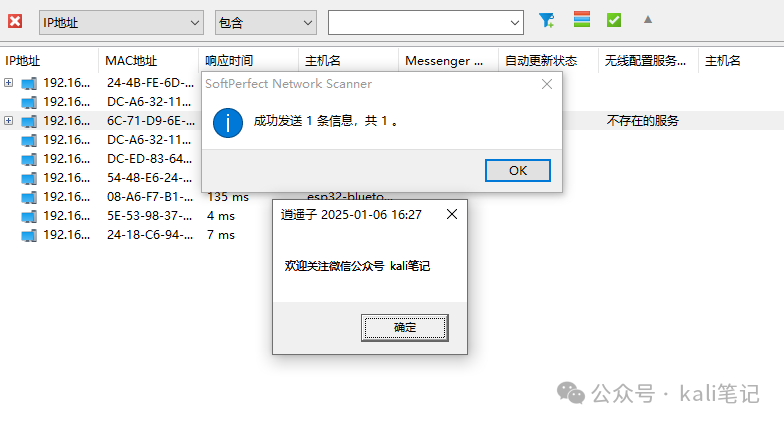Click blue info icon in SoftPerfect dialog
The image size is (784, 424).
coord(228,123)
